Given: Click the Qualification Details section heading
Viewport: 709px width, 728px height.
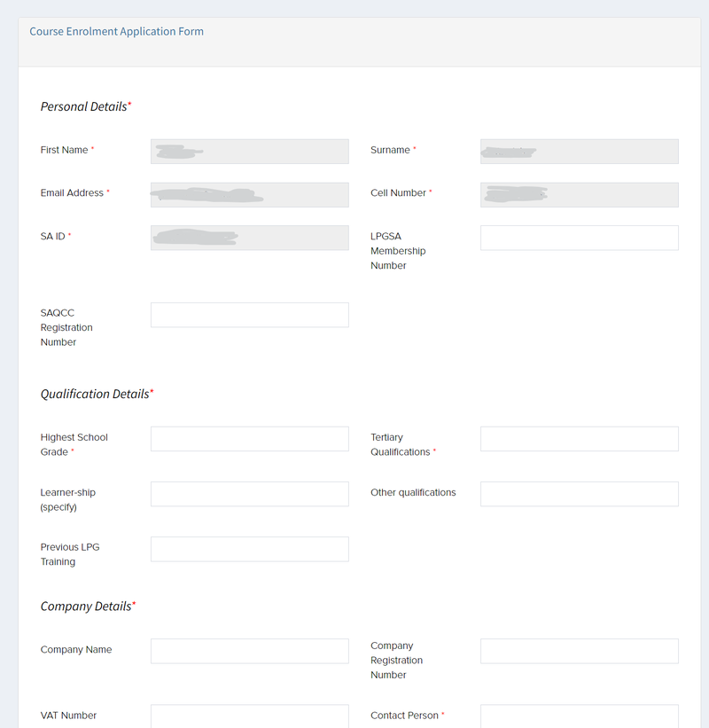Looking at the screenshot, I should point(97,394).
